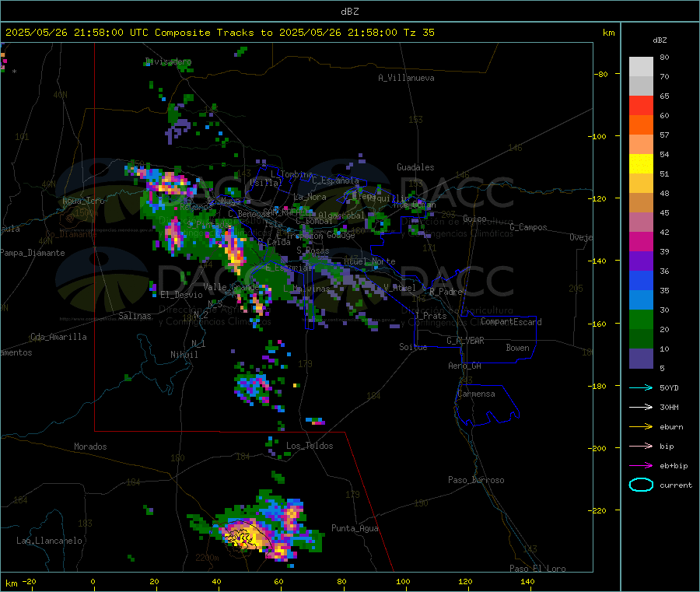Select the dull purple swatch above the 5 mark
The height and width of the screenshot is (592, 700).
tap(641, 359)
